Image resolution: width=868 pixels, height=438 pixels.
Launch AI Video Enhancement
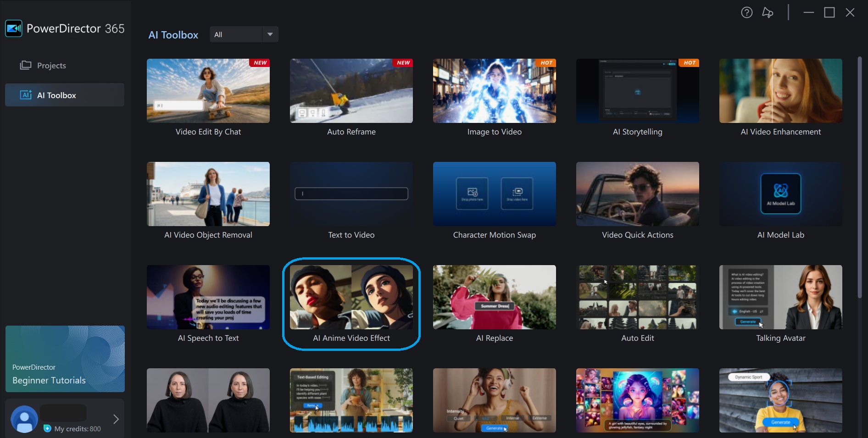(781, 91)
